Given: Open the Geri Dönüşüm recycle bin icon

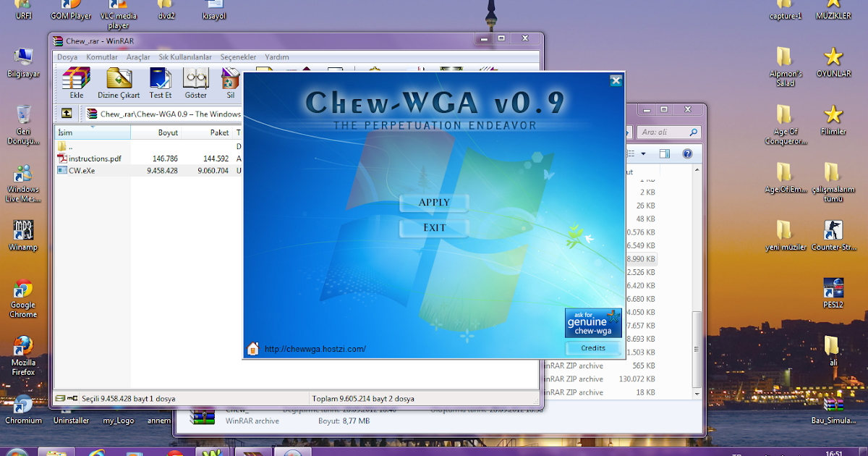Looking at the screenshot, I should click(x=23, y=124).
